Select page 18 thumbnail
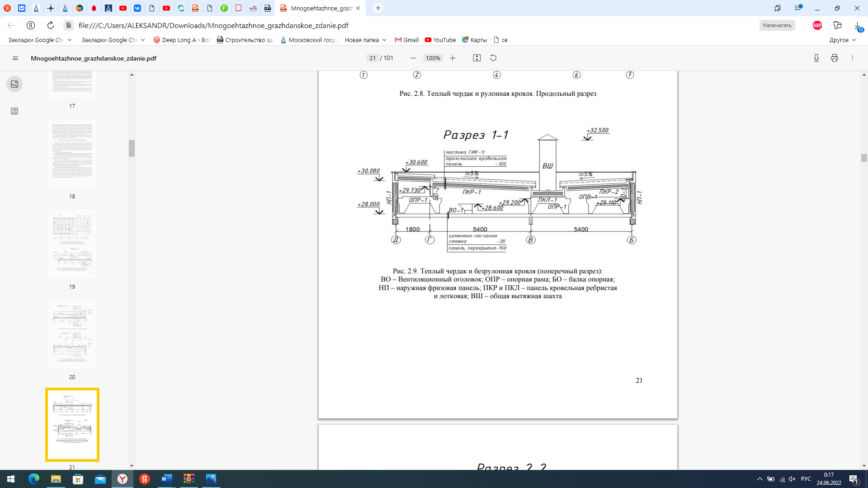 pyautogui.click(x=72, y=154)
